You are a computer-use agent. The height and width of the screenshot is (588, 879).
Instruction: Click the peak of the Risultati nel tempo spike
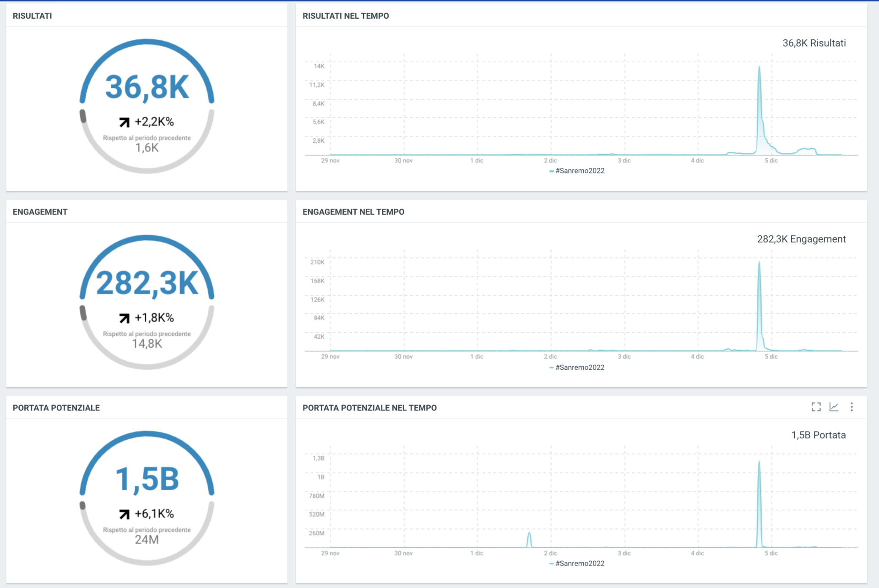click(x=759, y=67)
